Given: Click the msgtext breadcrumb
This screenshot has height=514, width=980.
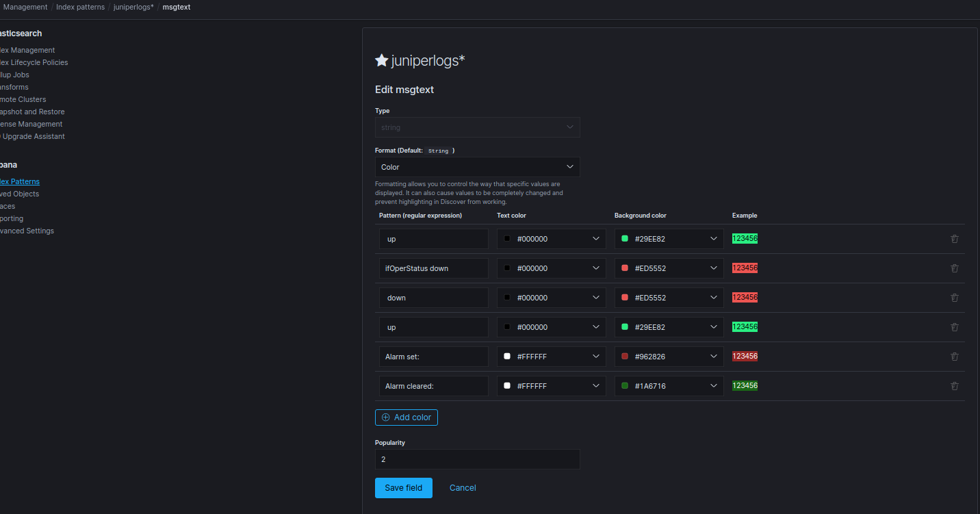Looking at the screenshot, I should [177, 7].
